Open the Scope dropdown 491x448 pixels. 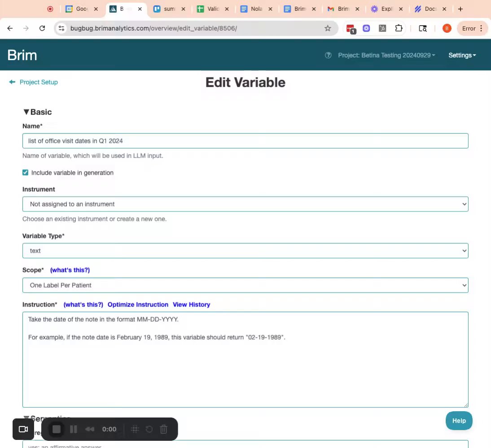pos(245,285)
